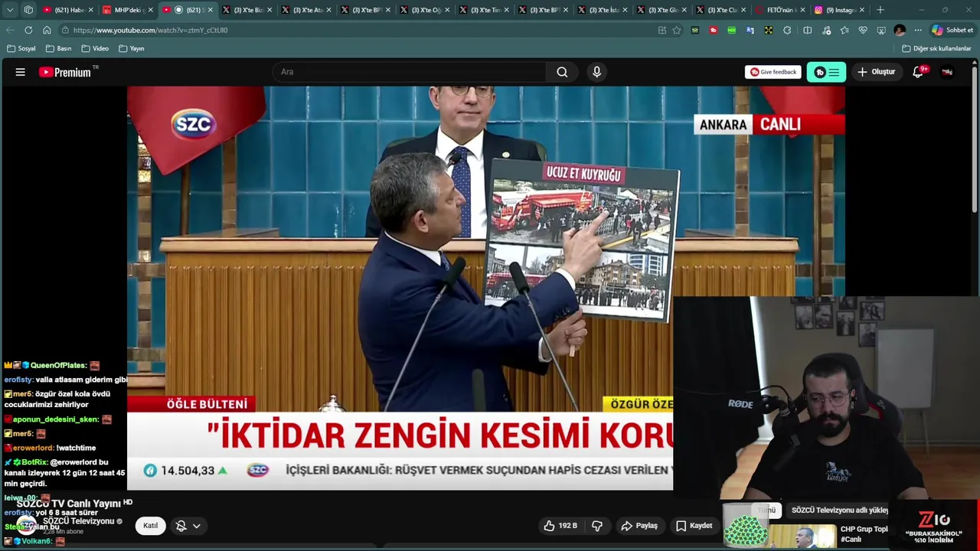
Task: Click Give feedback button
Action: [x=773, y=72]
